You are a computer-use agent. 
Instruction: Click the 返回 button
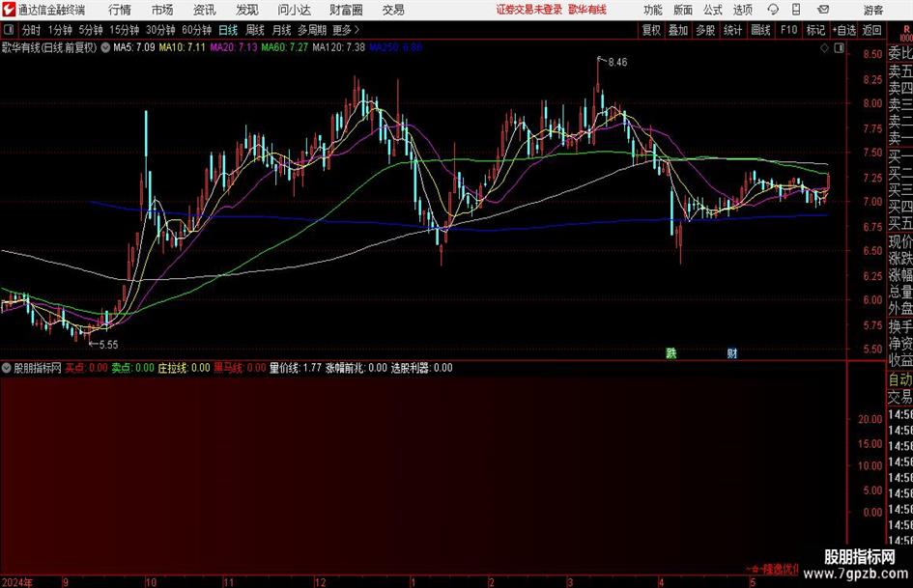click(x=872, y=30)
